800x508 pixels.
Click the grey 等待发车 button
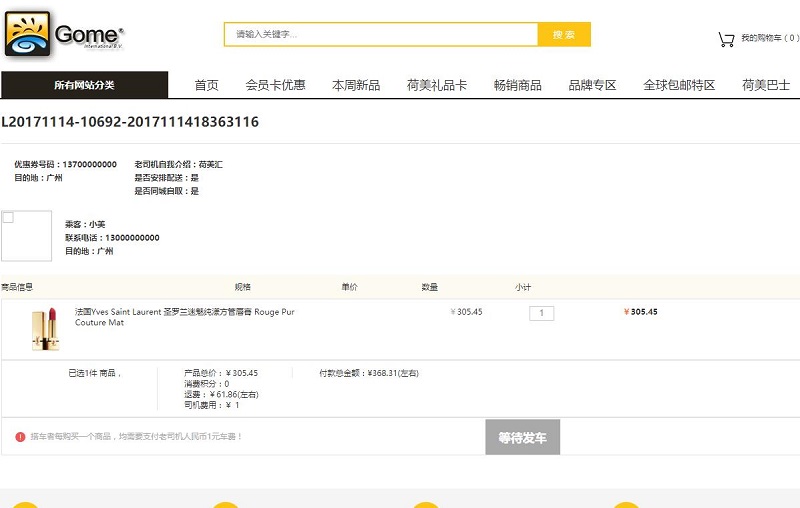[x=522, y=437]
